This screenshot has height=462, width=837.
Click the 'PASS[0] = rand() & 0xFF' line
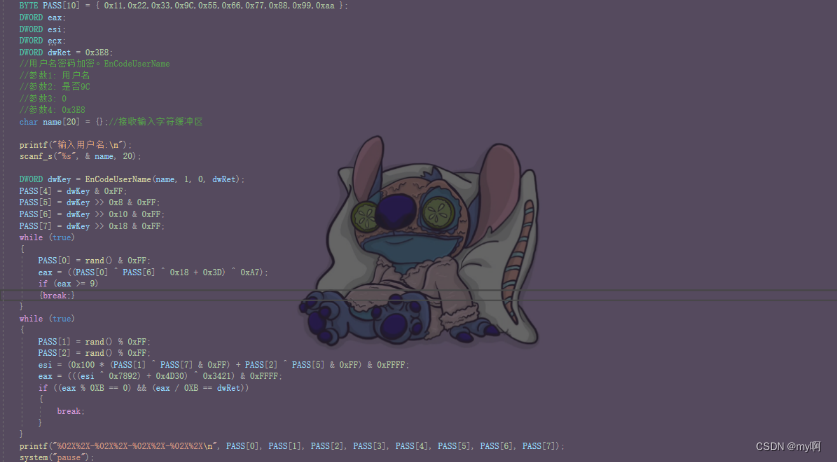coord(94,261)
